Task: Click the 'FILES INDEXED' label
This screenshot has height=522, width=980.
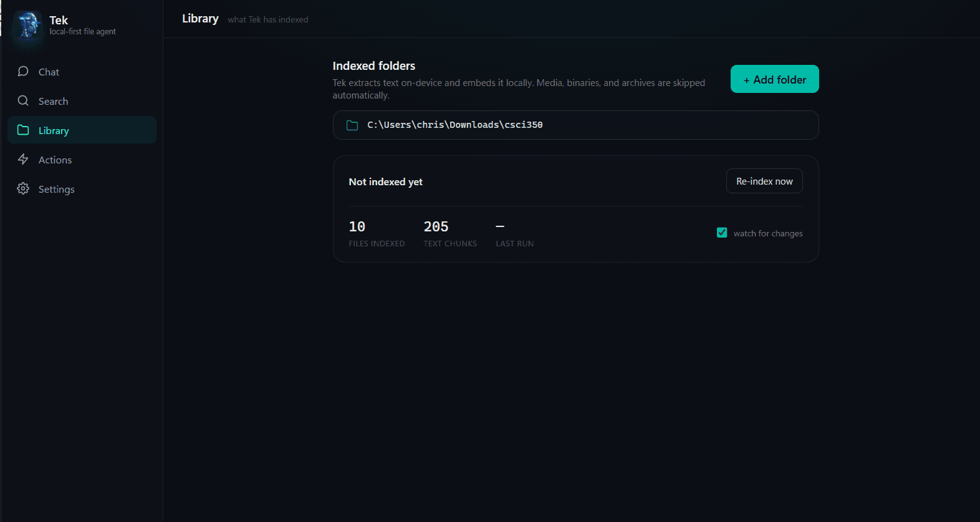Action: 377,244
